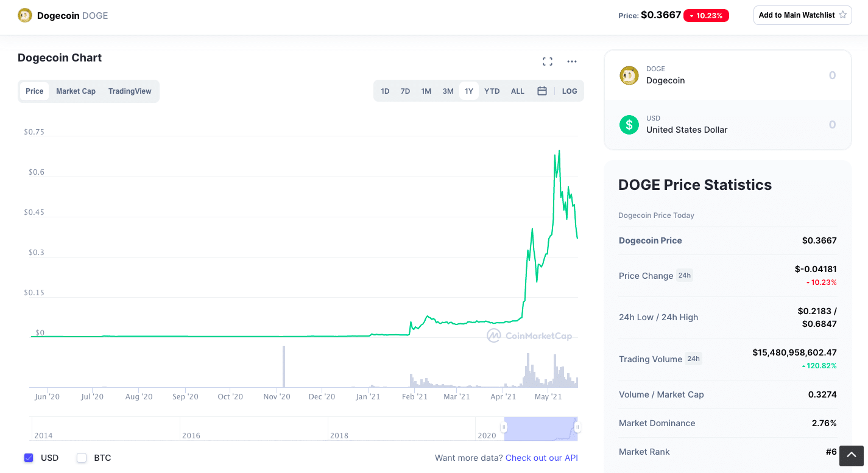Open the 24h dropdown next to Price Change

685,275
